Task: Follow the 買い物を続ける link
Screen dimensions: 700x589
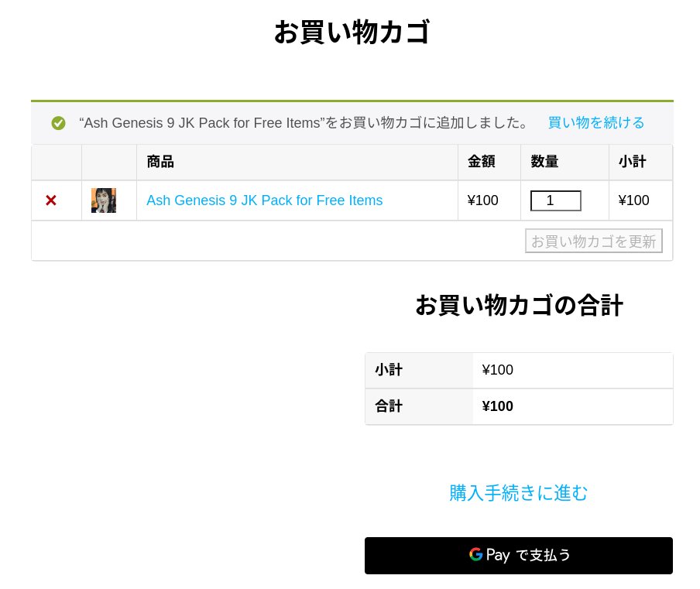Action: point(596,122)
